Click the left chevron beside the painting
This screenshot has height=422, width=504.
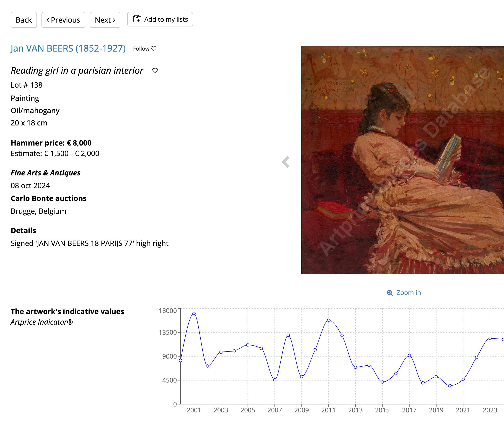coord(286,162)
